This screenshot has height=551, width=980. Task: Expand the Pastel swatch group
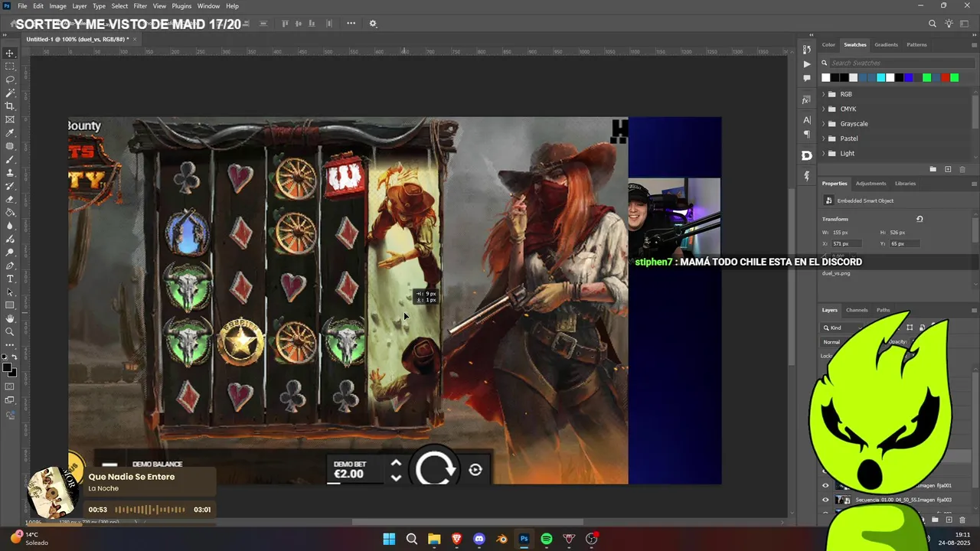coord(824,139)
